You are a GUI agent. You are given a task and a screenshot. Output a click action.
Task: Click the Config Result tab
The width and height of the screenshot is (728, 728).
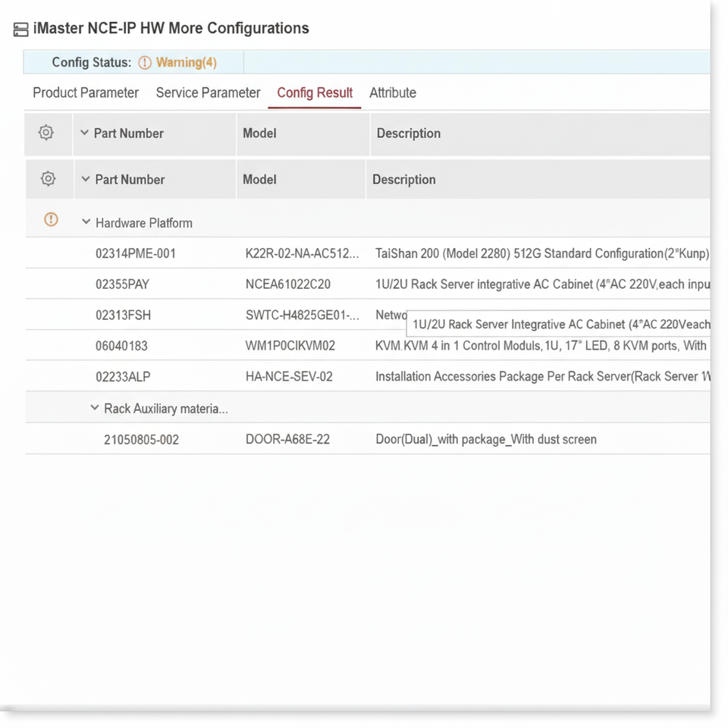(315, 93)
